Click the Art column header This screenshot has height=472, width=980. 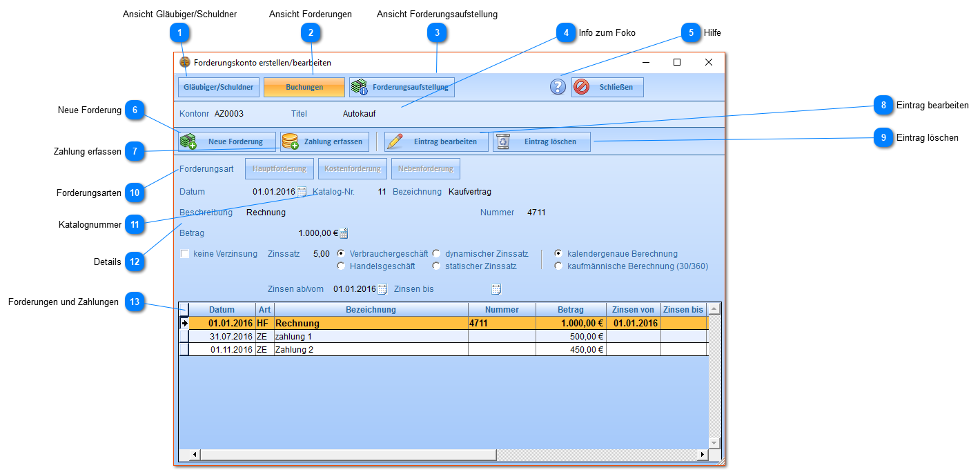point(265,310)
